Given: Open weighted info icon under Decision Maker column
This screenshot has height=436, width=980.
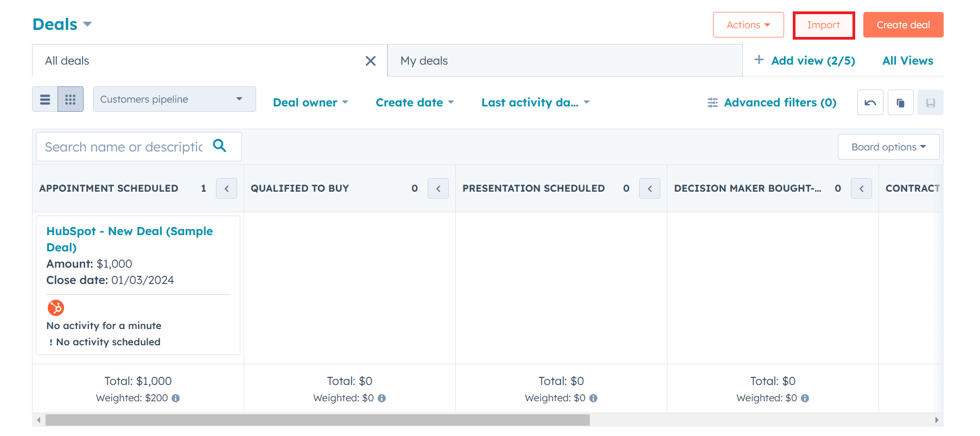Looking at the screenshot, I should pos(805,398).
